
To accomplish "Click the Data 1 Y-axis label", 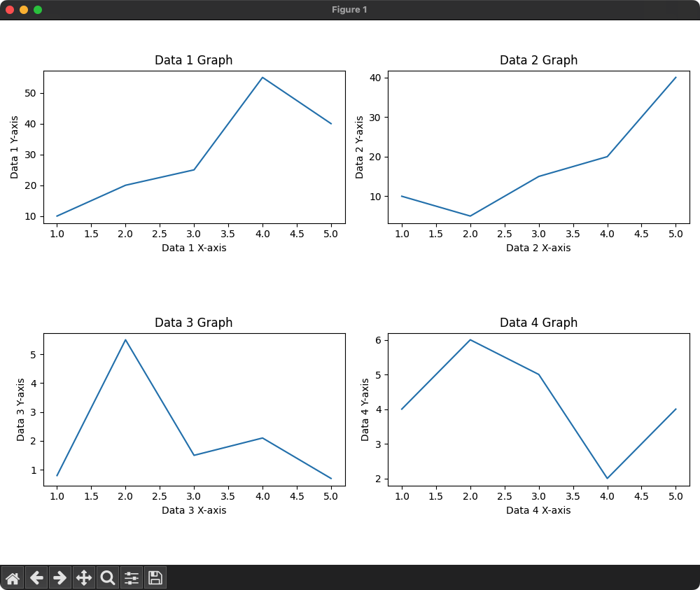I will pos(14,147).
